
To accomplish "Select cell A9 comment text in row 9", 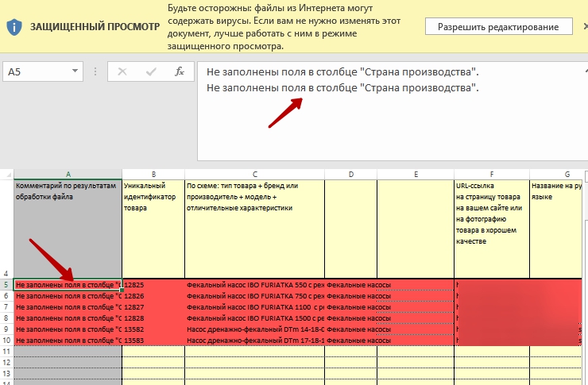I will [68, 329].
